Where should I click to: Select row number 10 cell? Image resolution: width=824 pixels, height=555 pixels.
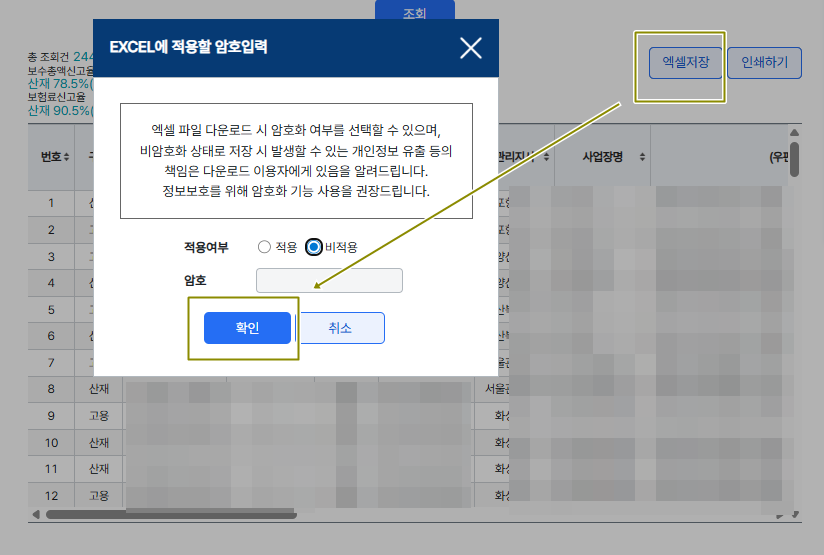click(51, 443)
